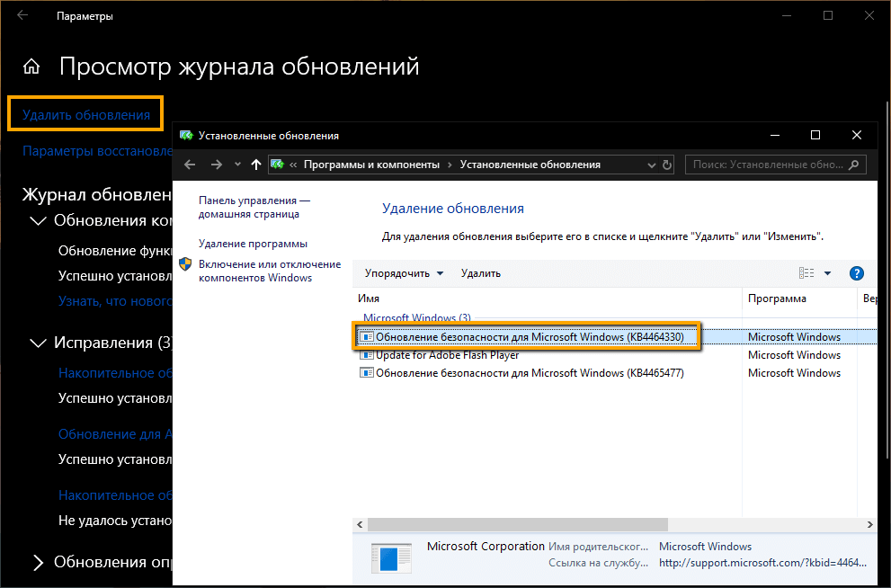
Task: Collapse the Обновления компонентов section
Action: point(38,220)
